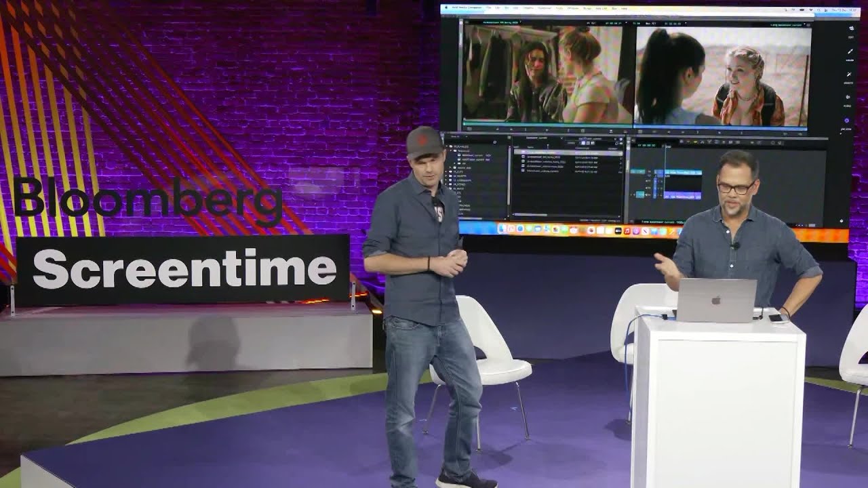Open the Avid Media Composer application menu
Image resolution: width=868 pixels, height=488 pixels.
click(x=467, y=7)
